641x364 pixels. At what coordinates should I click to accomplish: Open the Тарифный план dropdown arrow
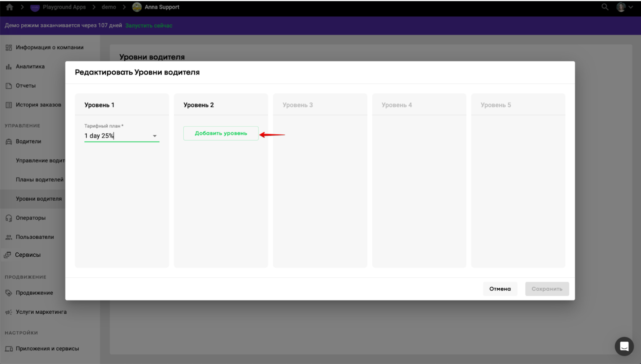154,136
